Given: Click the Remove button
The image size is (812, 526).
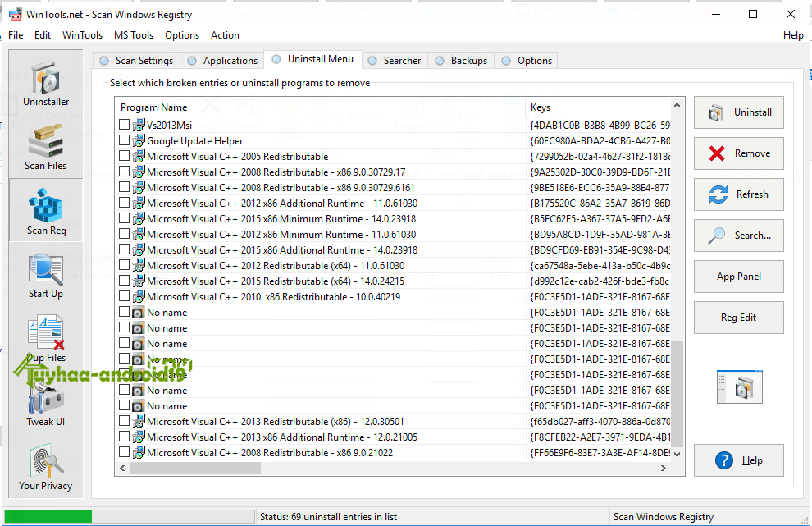Looking at the screenshot, I should tap(738, 153).
